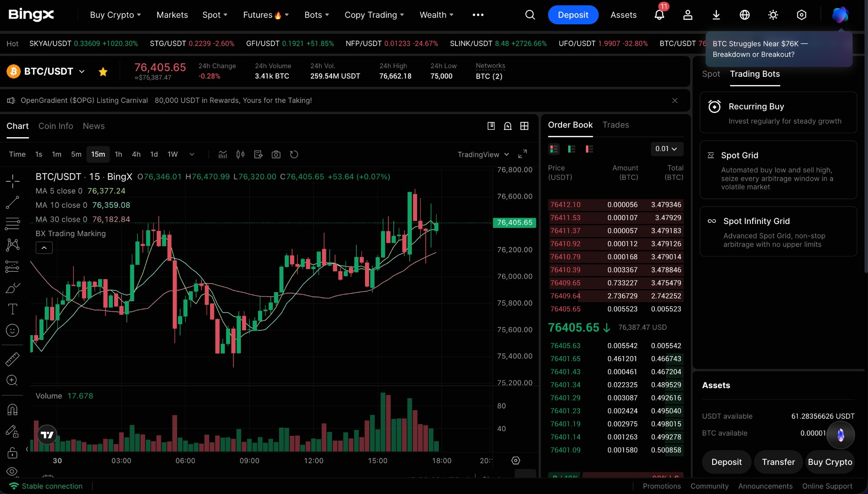Open the language globe icon

pos(745,15)
